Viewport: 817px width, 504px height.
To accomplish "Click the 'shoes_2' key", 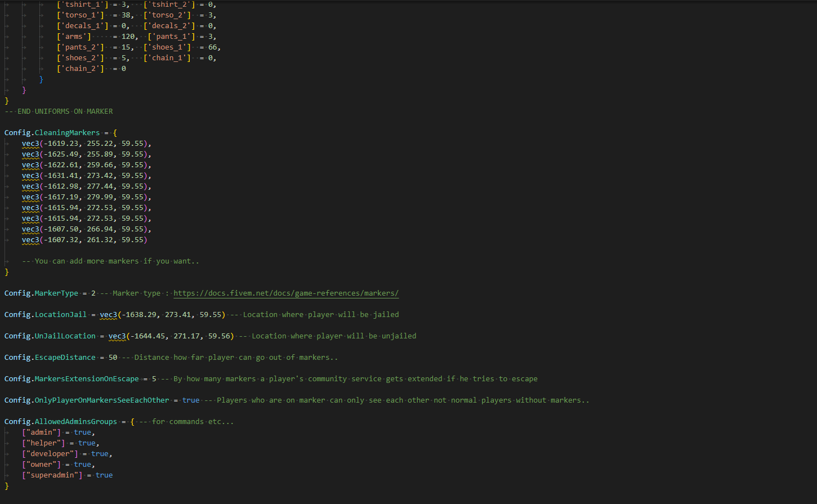I will (x=81, y=58).
